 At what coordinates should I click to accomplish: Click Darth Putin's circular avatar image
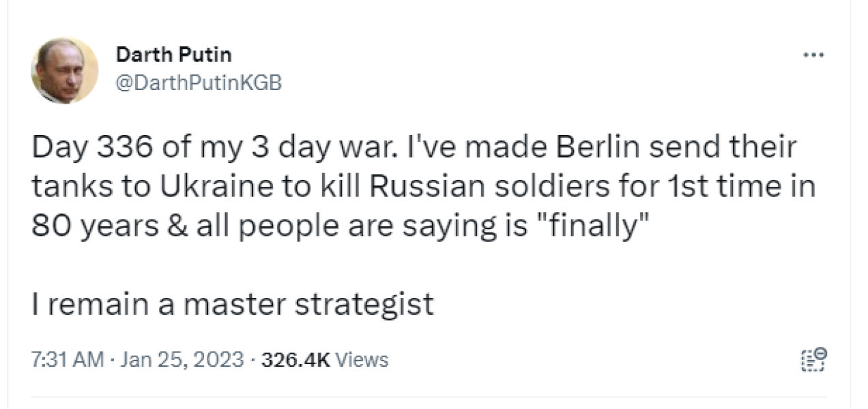pyautogui.click(x=66, y=68)
